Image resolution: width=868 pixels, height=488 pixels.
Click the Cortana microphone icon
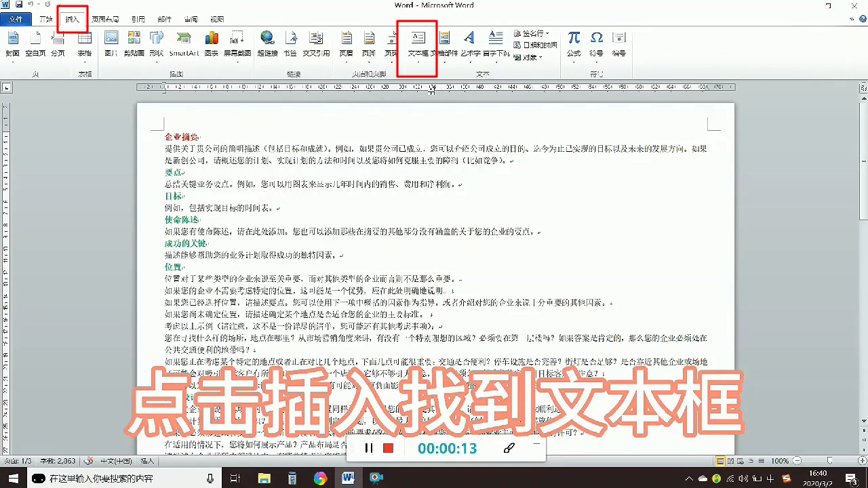coord(209,479)
